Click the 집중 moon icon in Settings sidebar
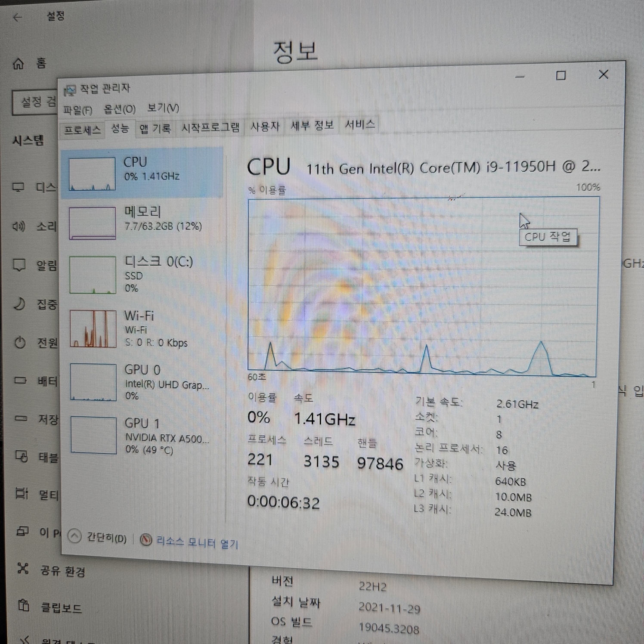This screenshot has width=644, height=644. click(x=19, y=304)
